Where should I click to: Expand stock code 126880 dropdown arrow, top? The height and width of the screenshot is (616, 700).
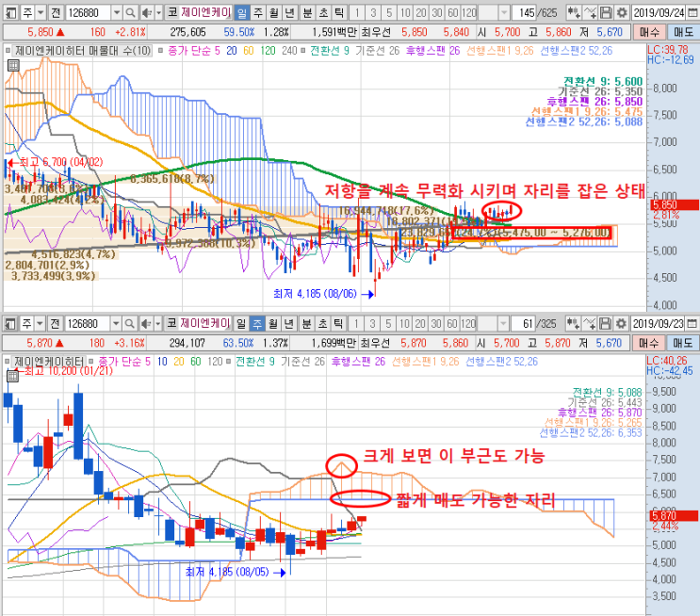pos(117,12)
